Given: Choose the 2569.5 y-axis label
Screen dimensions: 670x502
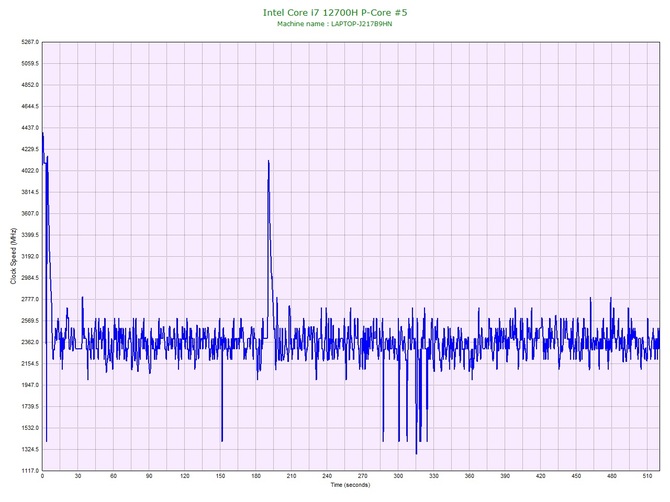Looking at the screenshot, I should (x=30, y=321).
